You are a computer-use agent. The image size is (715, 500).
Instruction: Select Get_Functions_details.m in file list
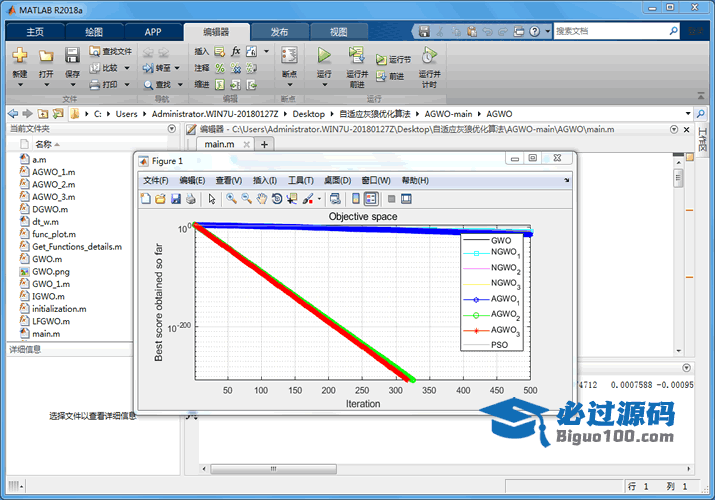pos(77,247)
